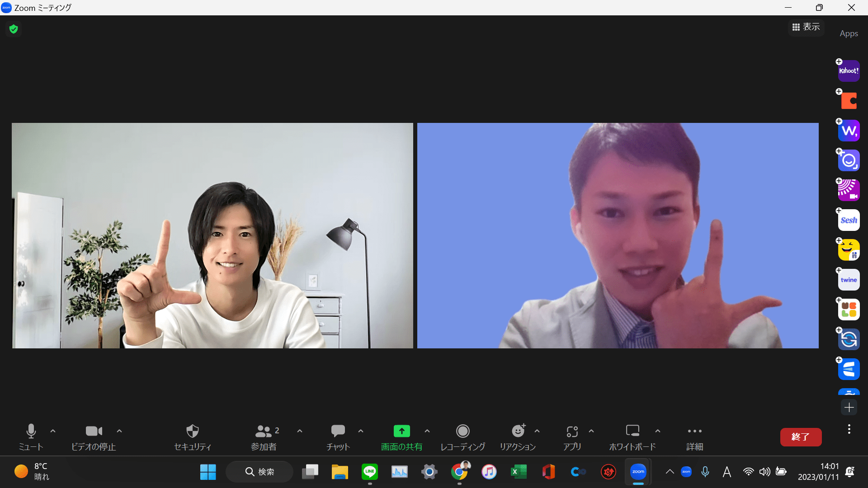Click the green encryption shield icon
The image size is (868, 488).
pyautogui.click(x=14, y=29)
